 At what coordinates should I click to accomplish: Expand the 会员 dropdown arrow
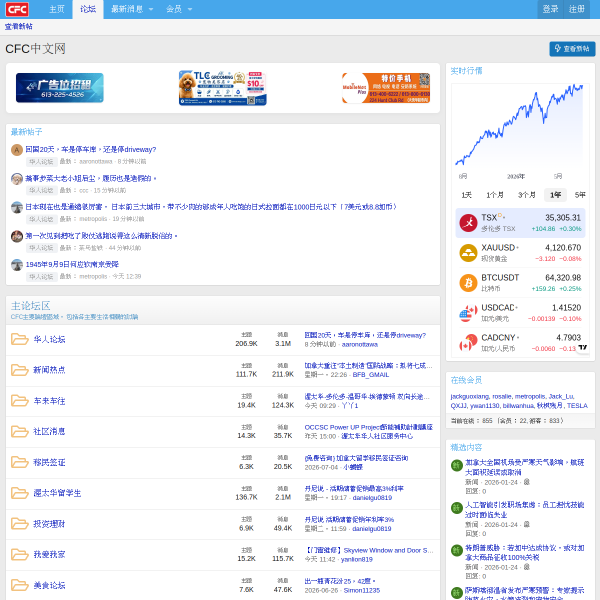pos(190,9)
